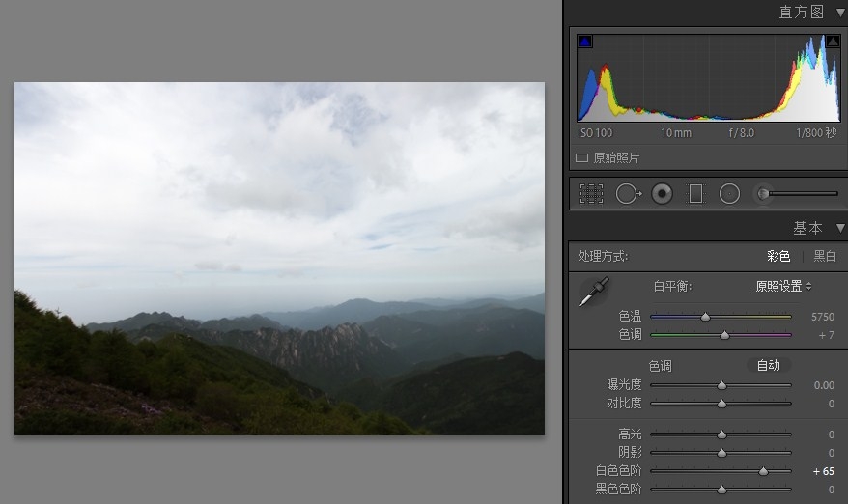This screenshot has height=504, width=848.
Task: Select the Spot Removal tool
Action: click(627, 194)
